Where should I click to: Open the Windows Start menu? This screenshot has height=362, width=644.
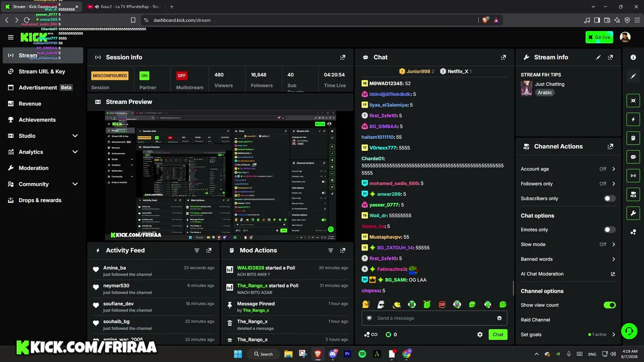[238, 354]
